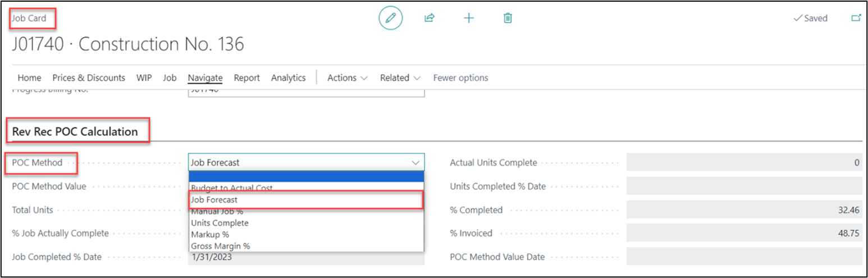Open card in new window icon
Image resolution: width=868 pixels, height=278 pixels.
coord(856,18)
